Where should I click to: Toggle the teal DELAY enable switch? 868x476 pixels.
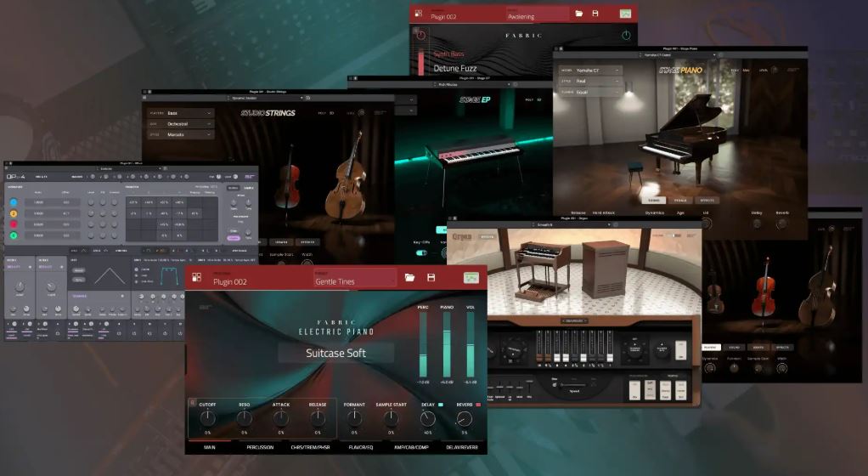pos(441,405)
